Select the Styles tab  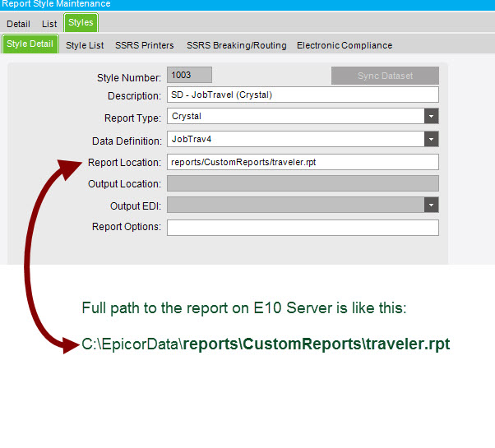[81, 22]
